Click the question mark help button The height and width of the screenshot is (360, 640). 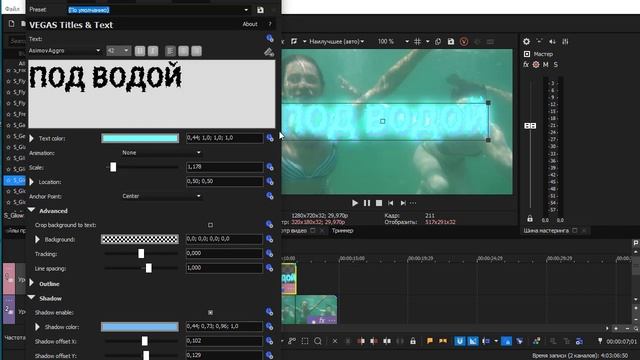tap(270, 24)
